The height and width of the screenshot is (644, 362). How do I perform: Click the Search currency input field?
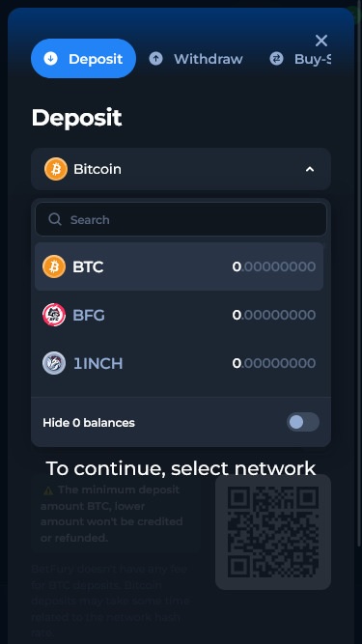pos(181,219)
